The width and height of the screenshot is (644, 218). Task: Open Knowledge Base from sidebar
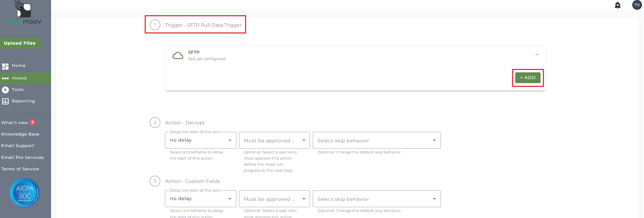point(20,134)
